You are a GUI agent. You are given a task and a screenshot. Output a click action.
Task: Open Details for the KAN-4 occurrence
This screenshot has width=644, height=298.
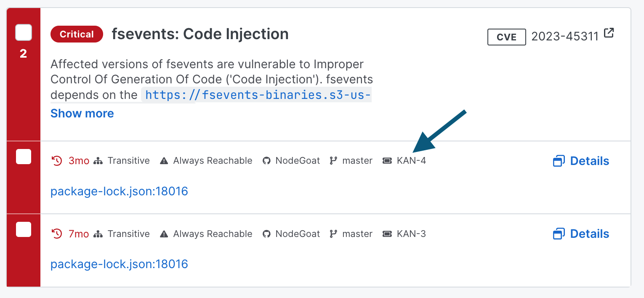pyautogui.click(x=589, y=161)
